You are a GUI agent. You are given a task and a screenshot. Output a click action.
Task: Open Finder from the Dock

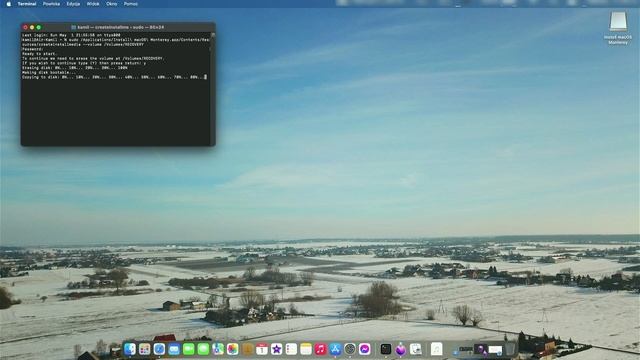coord(130,349)
